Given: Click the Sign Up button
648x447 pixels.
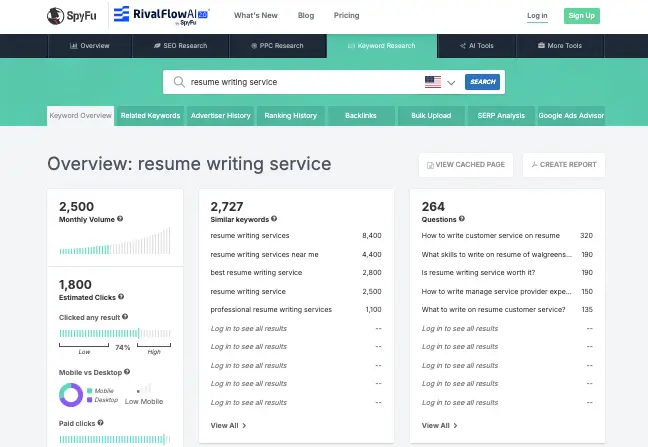Looking at the screenshot, I should pyautogui.click(x=581, y=16).
